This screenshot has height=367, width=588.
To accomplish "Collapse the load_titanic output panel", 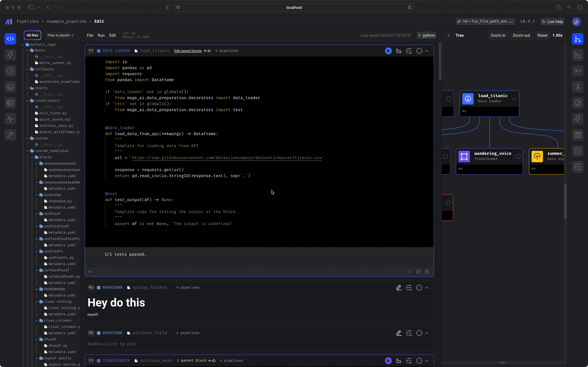I will [x=90, y=272].
